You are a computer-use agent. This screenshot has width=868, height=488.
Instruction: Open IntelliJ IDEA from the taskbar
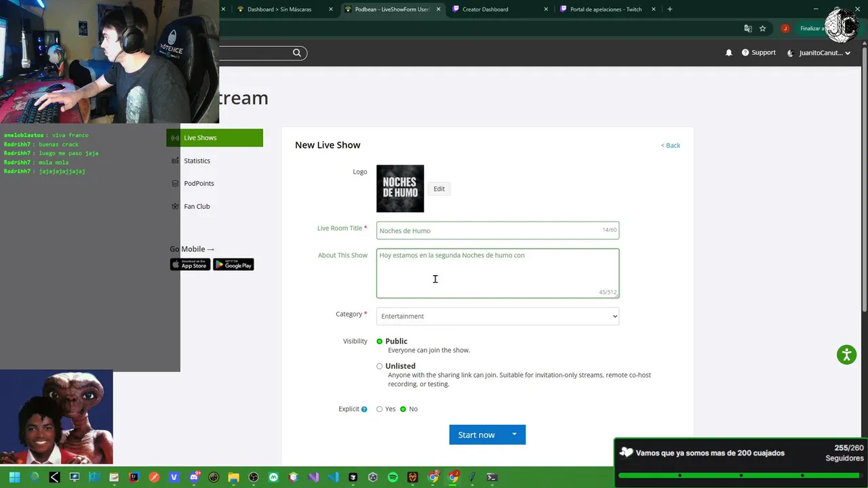pos(134,477)
